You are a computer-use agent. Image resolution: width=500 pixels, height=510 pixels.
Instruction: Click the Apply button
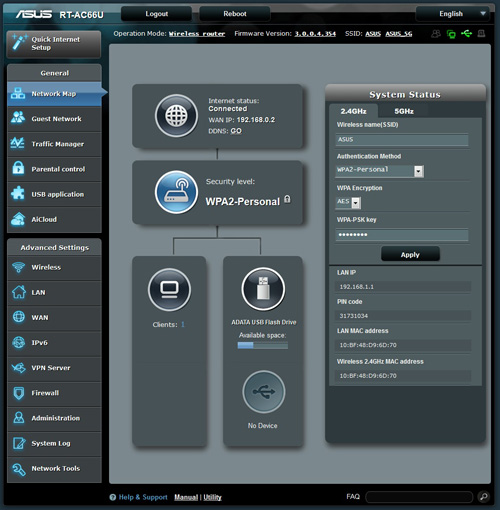pos(410,254)
